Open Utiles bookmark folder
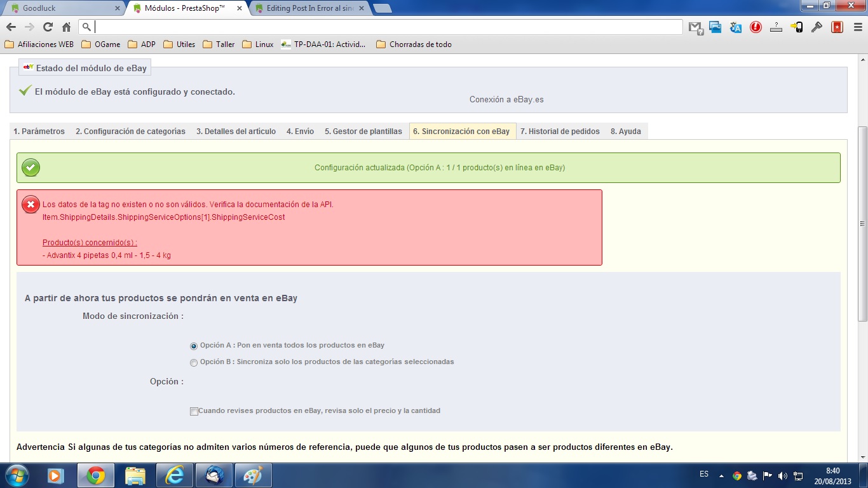This screenshot has height=488, width=868. tap(179, 44)
